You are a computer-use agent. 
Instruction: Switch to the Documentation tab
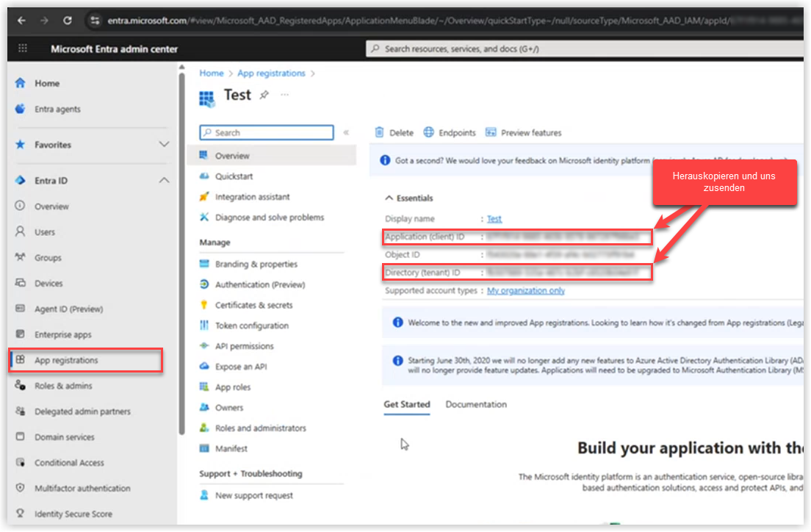tap(476, 405)
